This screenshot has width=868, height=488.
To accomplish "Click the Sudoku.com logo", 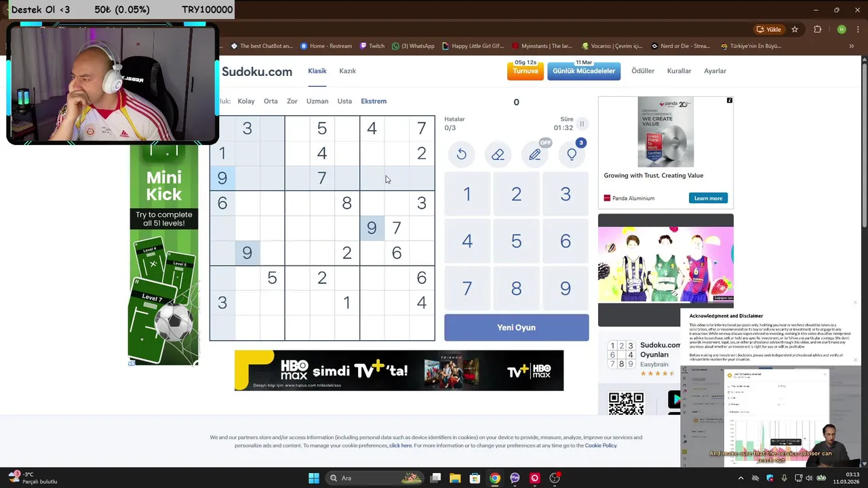I will (x=257, y=72).
